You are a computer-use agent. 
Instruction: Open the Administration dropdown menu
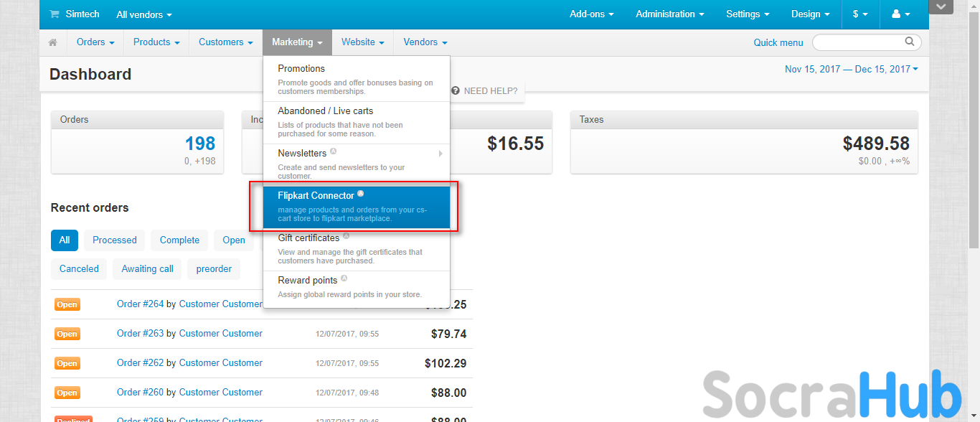[x=670, y=14]
